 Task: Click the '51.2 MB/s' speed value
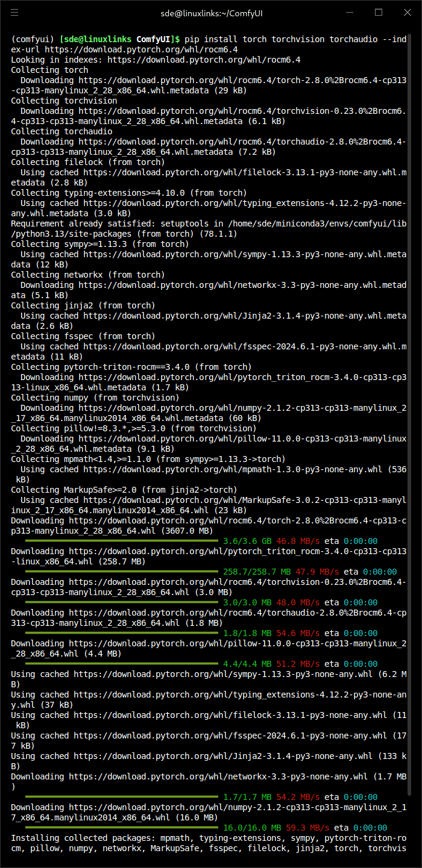(298, 664)
